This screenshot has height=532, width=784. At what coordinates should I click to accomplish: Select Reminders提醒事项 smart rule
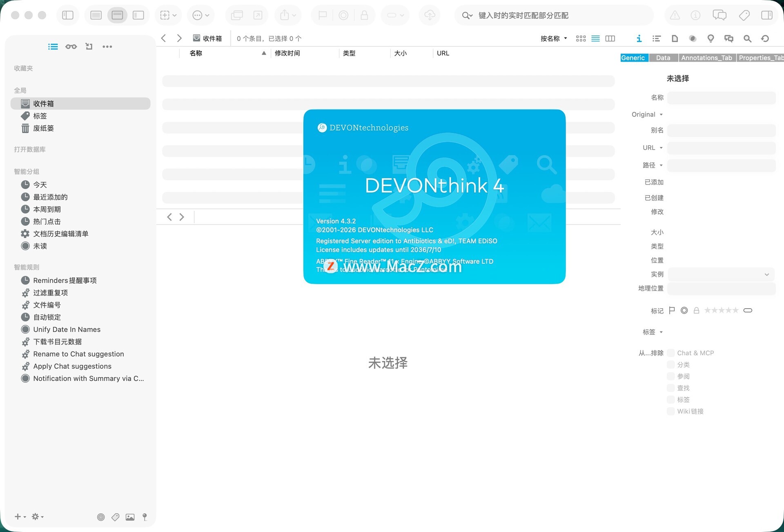coord(80,280)
